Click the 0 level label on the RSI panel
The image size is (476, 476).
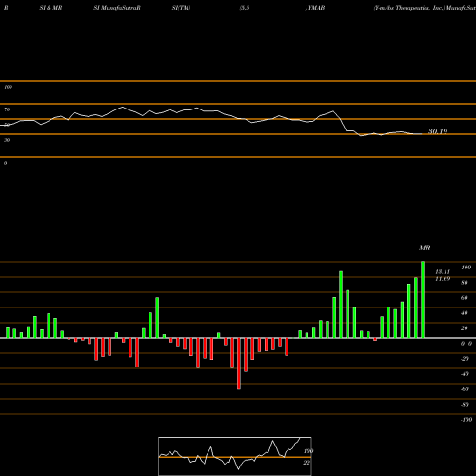click(5, 163)
